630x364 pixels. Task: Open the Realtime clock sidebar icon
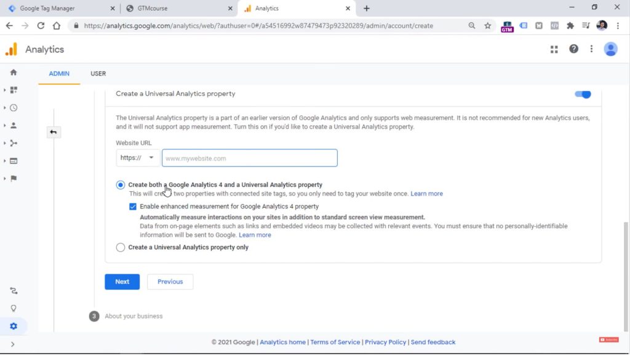pyautogui.click(x=14, y=108)
